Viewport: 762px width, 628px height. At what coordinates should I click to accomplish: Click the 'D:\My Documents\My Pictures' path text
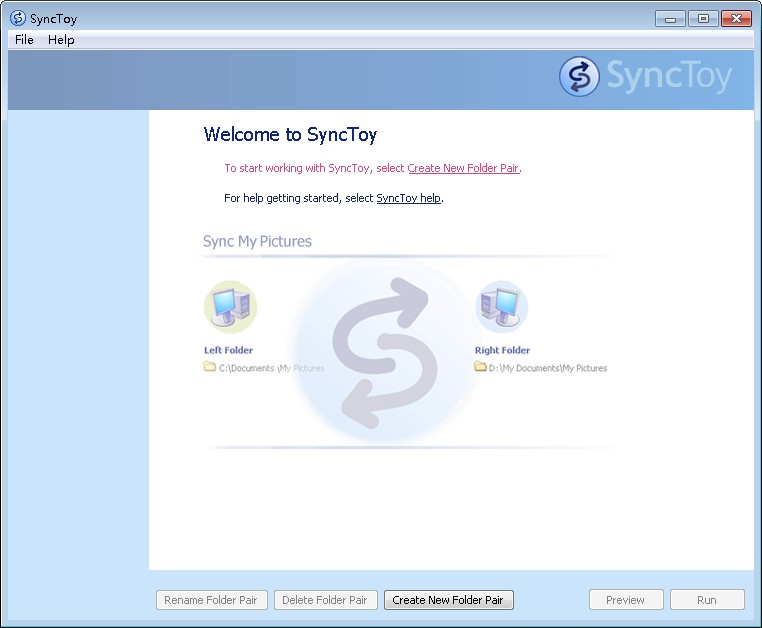point(548,368)
